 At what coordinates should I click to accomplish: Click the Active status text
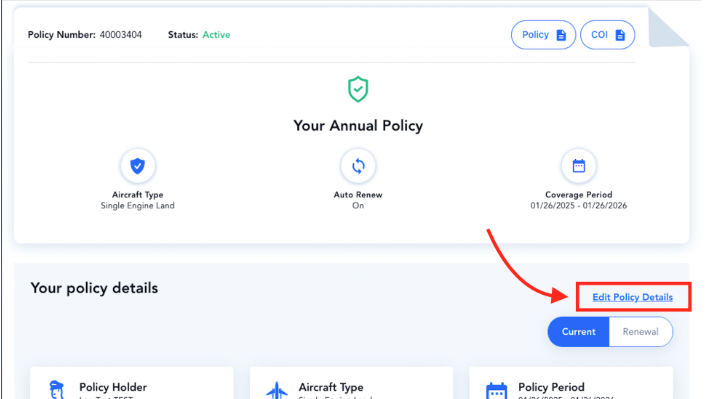tap(216, 35)
